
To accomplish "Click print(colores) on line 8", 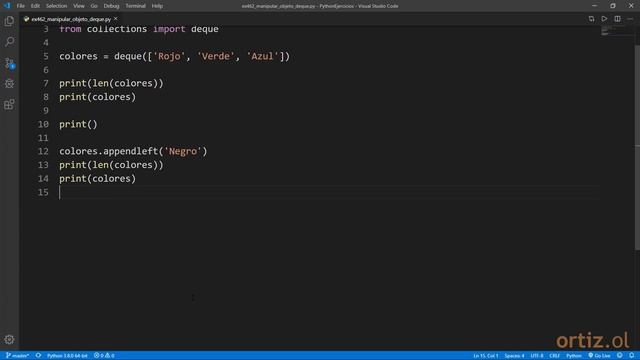I will (98, 97).
